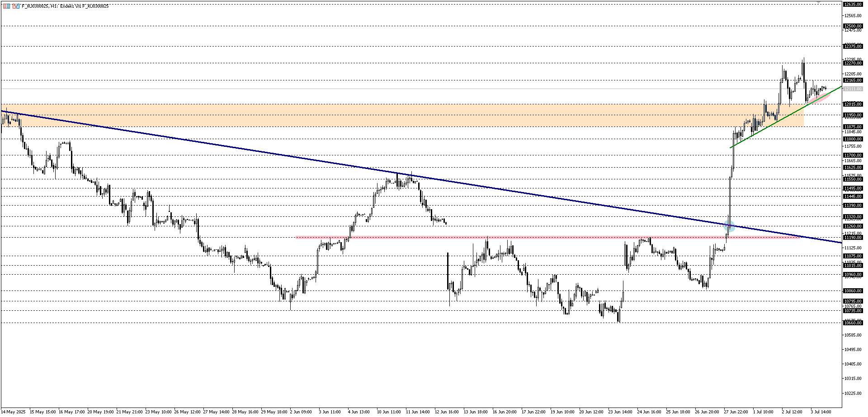Click the 11125.00 price scale value

click(x=853, y=248)
